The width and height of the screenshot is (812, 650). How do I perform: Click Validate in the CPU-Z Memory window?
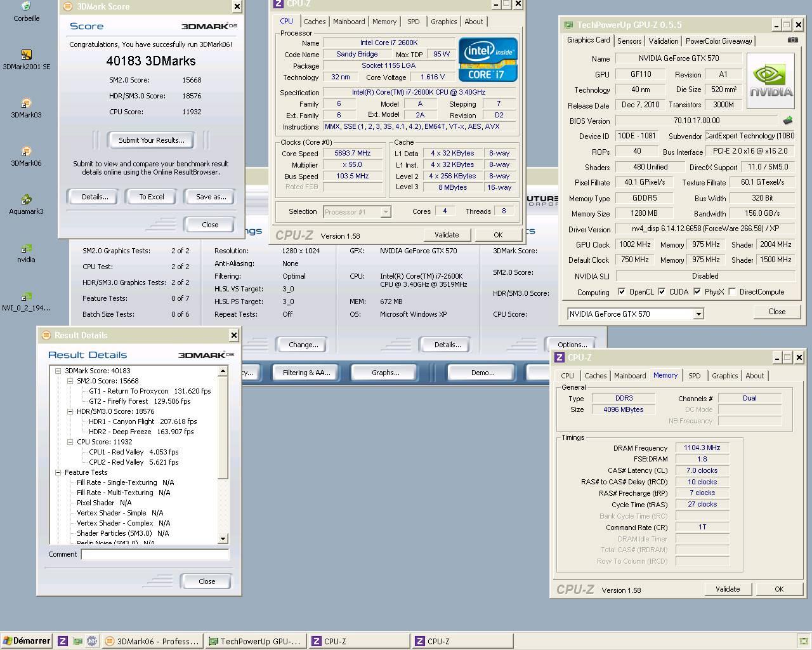(728, 589)
